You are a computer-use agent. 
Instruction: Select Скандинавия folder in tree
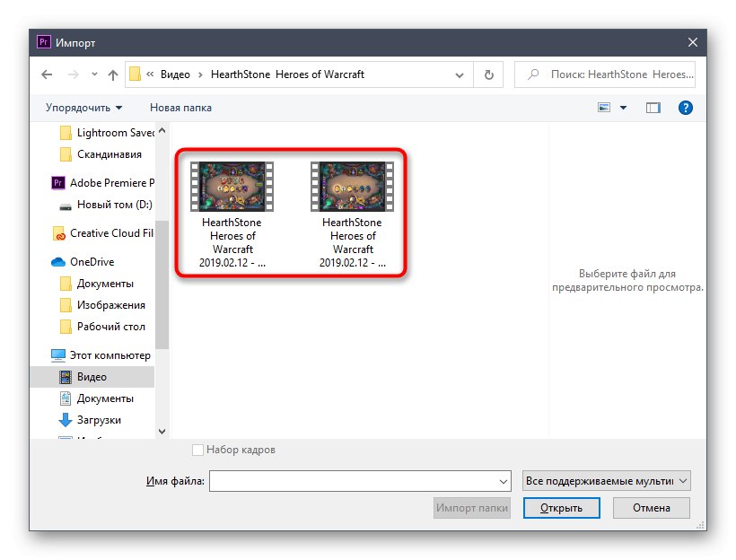[101, 154]
